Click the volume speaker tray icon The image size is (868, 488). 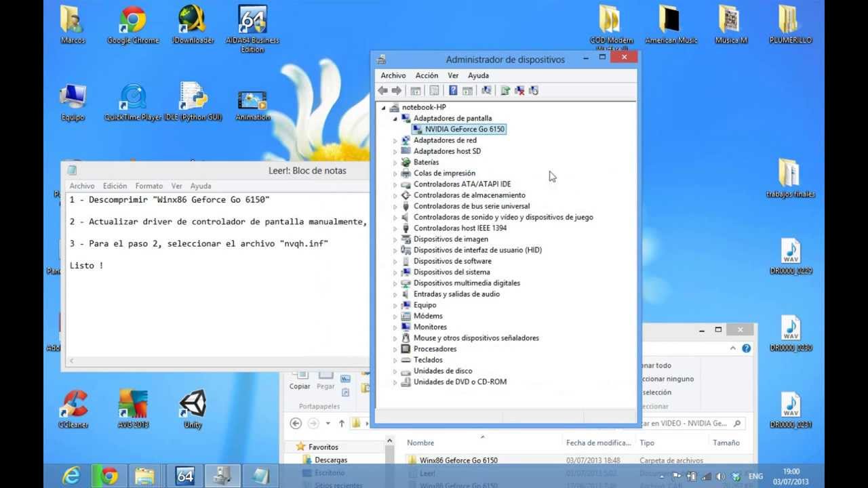(720, 476)
